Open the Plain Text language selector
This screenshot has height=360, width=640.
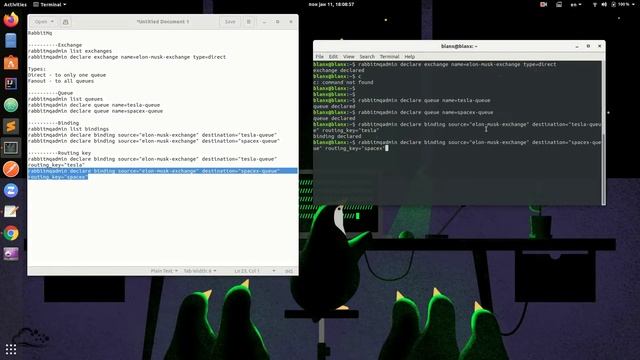click(164, 271)
